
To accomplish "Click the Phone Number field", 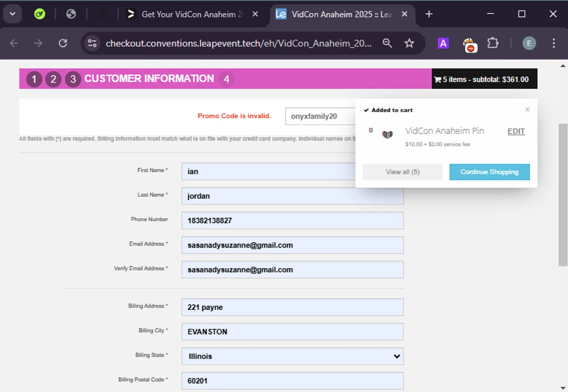I will [292, 221].
